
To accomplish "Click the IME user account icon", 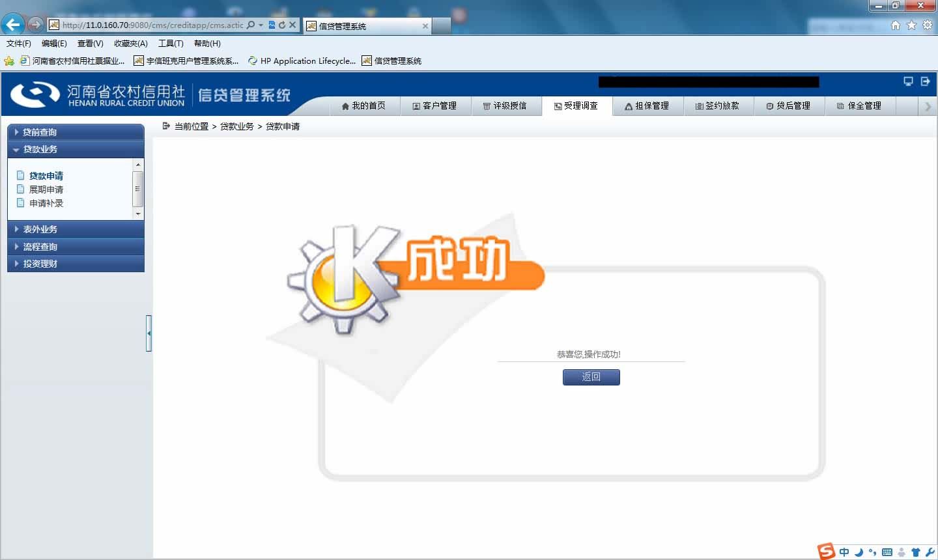I will [x=902, y=552].
